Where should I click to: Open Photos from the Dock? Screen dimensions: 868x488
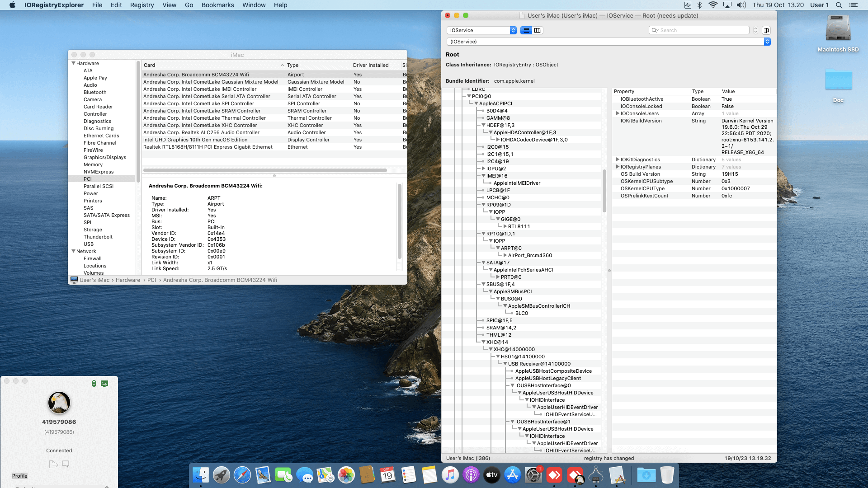point(346,475)
